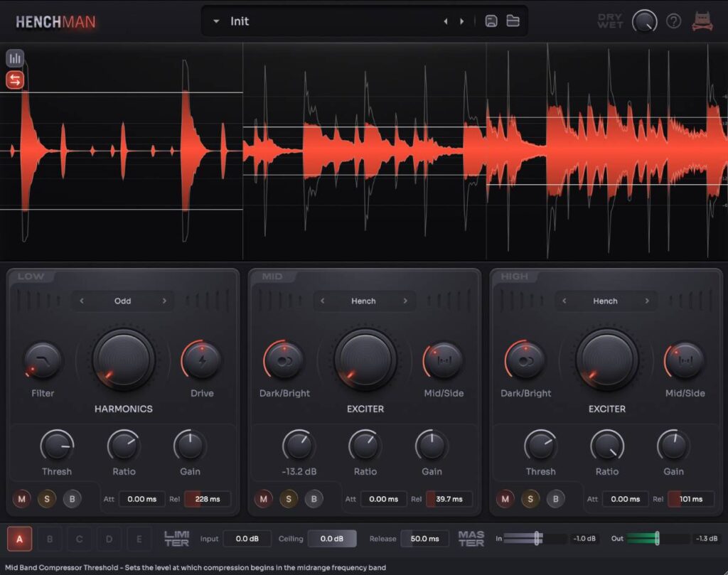Click the save preset disk icon
Screen dimensions: 728x575
pos(491,21)
